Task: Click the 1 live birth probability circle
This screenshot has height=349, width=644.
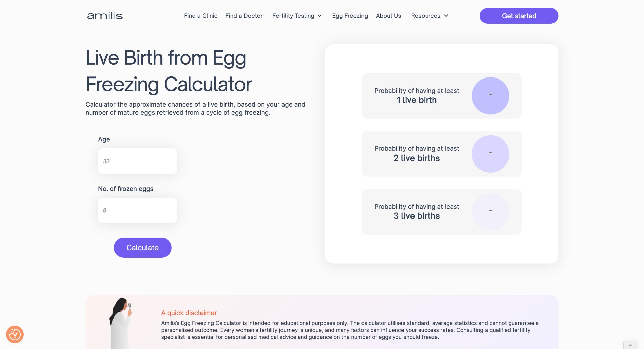Action: pos(490,96)
